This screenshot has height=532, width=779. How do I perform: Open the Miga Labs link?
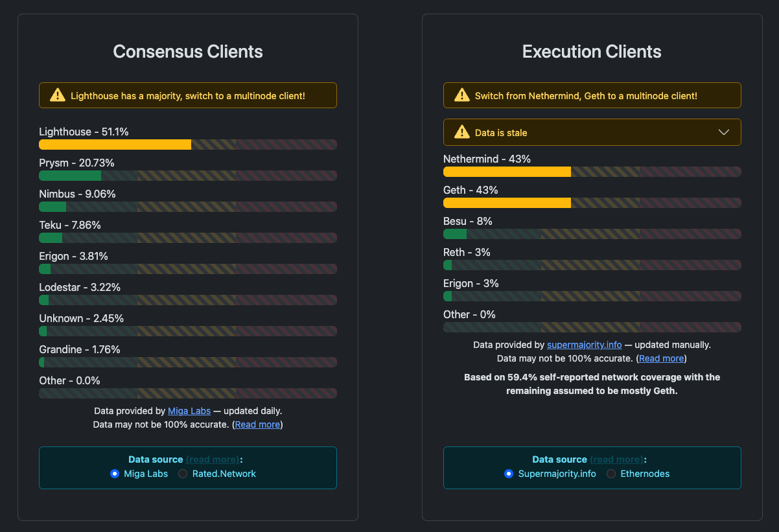click(x=189, y=411)
